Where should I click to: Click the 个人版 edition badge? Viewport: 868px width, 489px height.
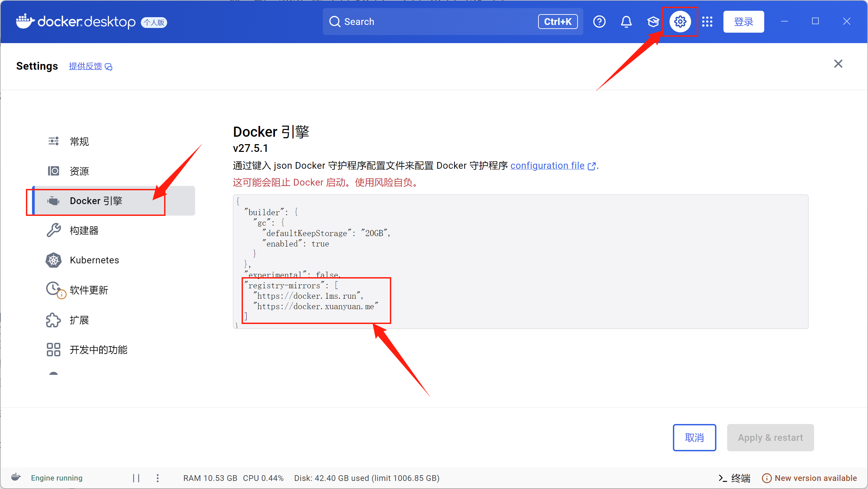pyautogui.click(x=154, y=22)
